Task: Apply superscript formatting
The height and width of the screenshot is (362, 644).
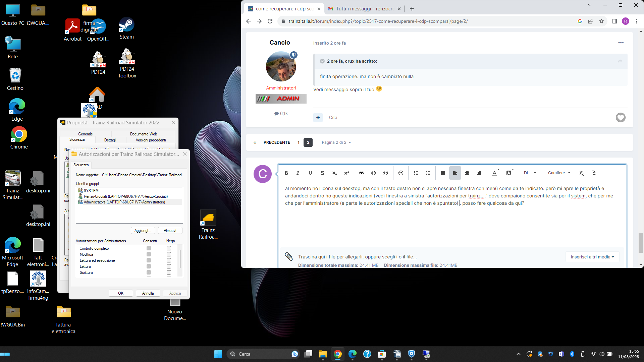Action: click(x=346, y=173)
